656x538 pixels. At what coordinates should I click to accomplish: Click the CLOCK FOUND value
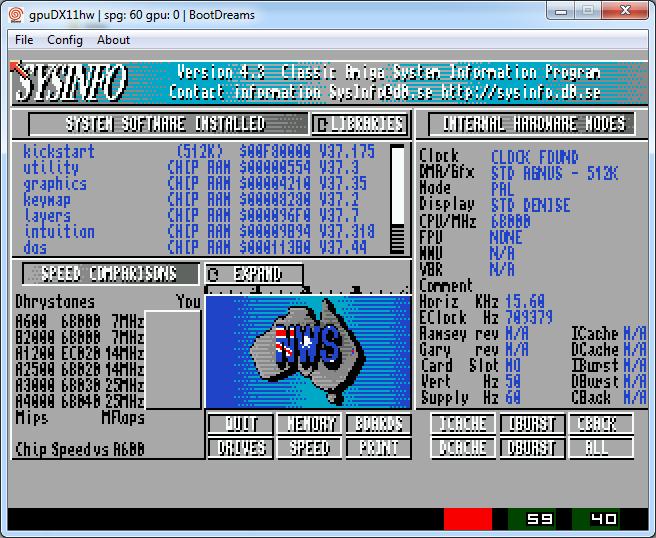(x=534, y=157)
